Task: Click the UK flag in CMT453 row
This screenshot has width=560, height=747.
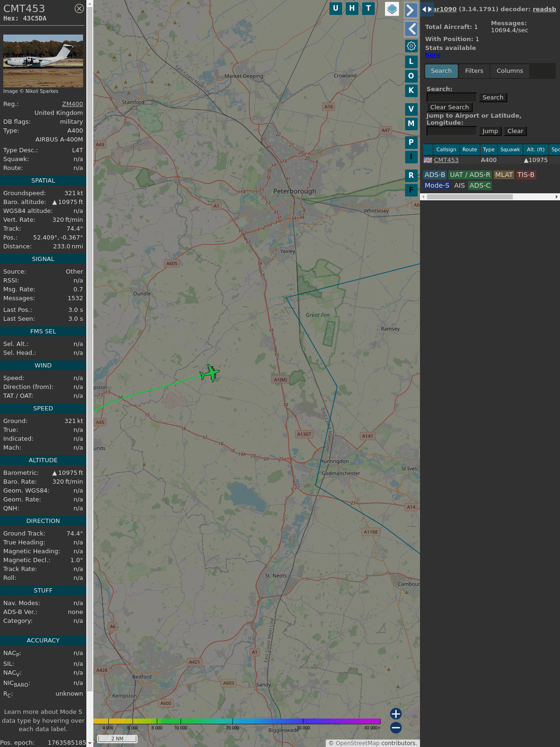Action: tap(428, 160)
